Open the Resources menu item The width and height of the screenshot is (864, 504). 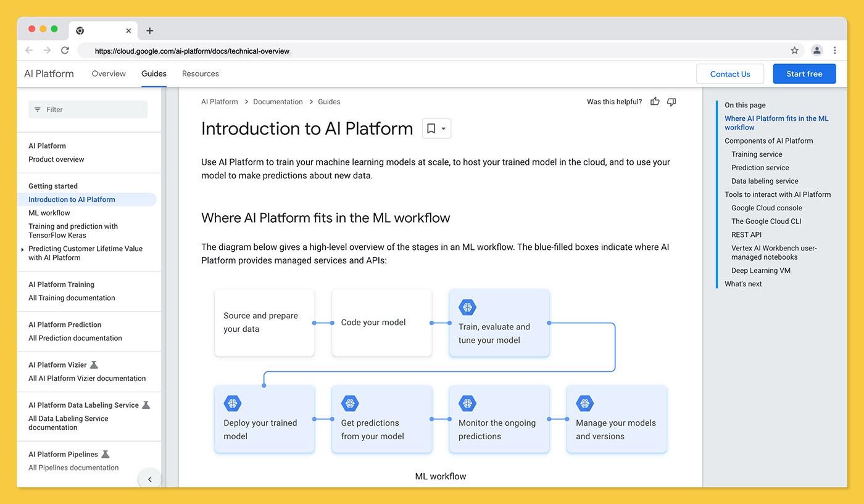pyautogui.click(x=200, y=73)
